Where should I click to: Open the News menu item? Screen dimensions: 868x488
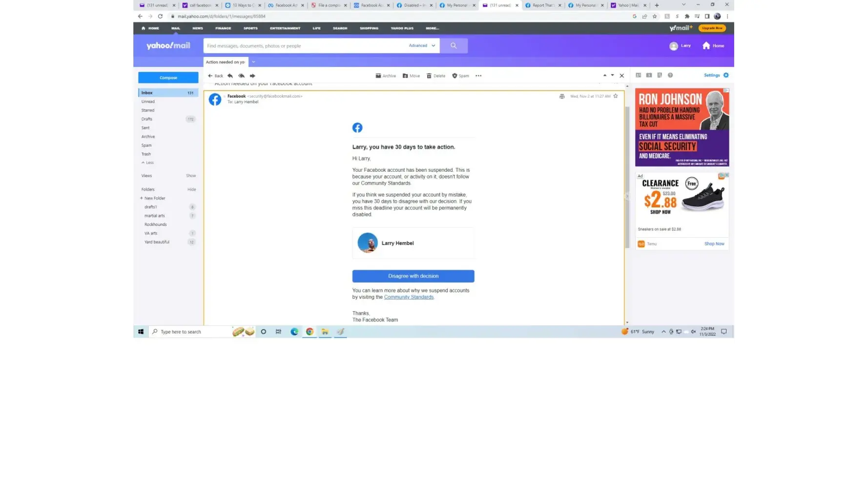[x=198, y=28]
